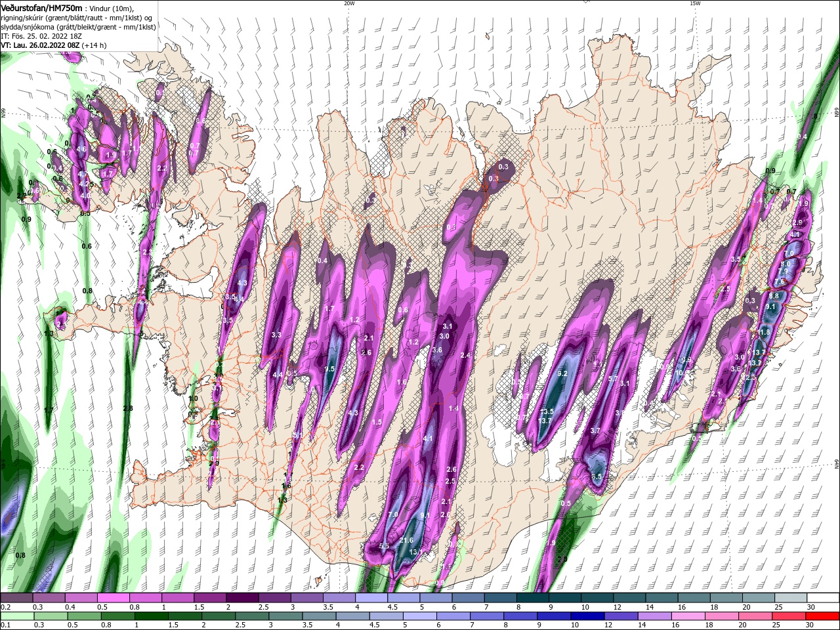The image size is (840, 630).
Task: Click the 13.5 value near the glacier
Action: point(547,411)
